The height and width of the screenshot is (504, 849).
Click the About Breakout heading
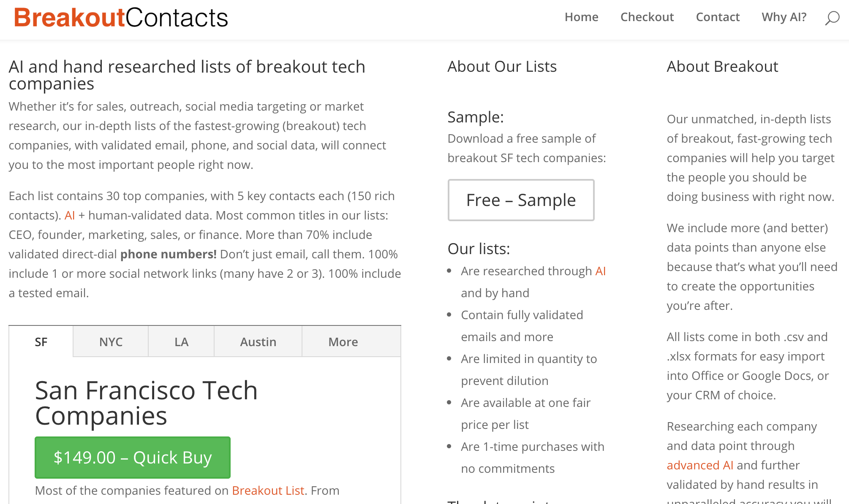722,67
